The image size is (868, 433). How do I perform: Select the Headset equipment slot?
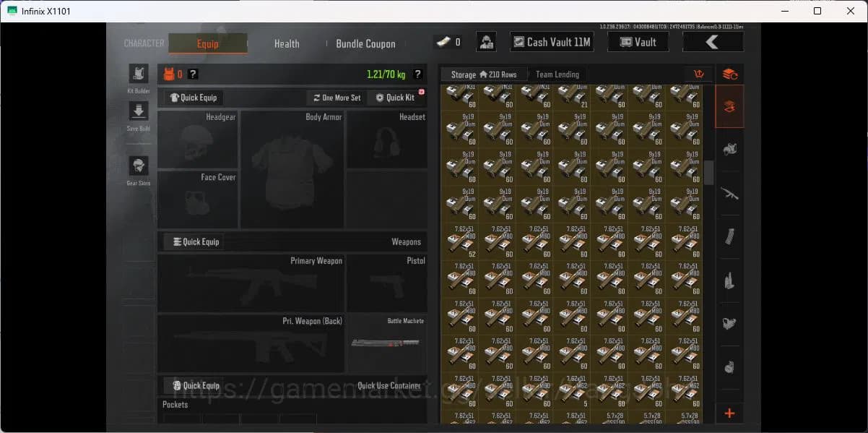[387, 140]
